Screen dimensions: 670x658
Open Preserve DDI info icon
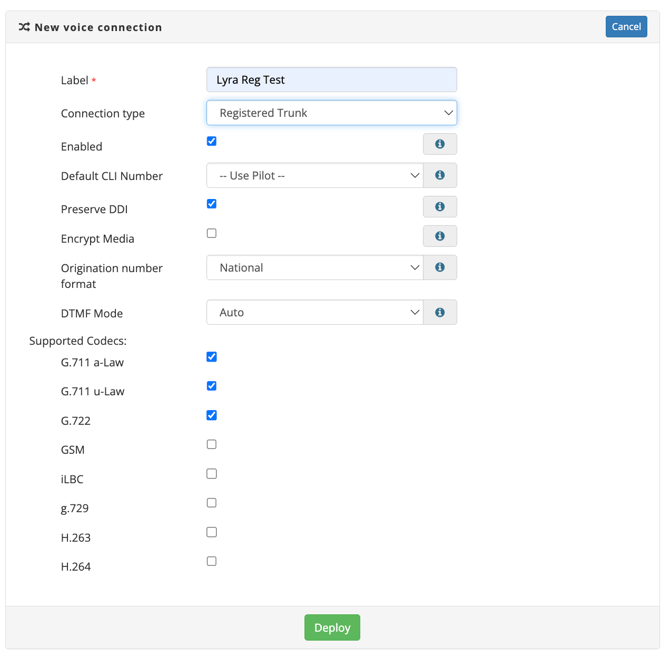pyautogui.click(x=439, y=207)
